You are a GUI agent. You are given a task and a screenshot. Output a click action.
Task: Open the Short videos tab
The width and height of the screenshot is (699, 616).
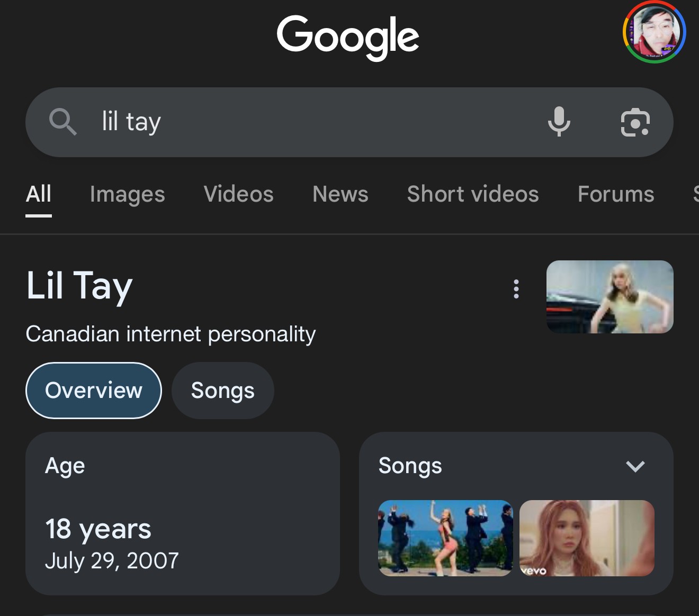coord(473,194)
